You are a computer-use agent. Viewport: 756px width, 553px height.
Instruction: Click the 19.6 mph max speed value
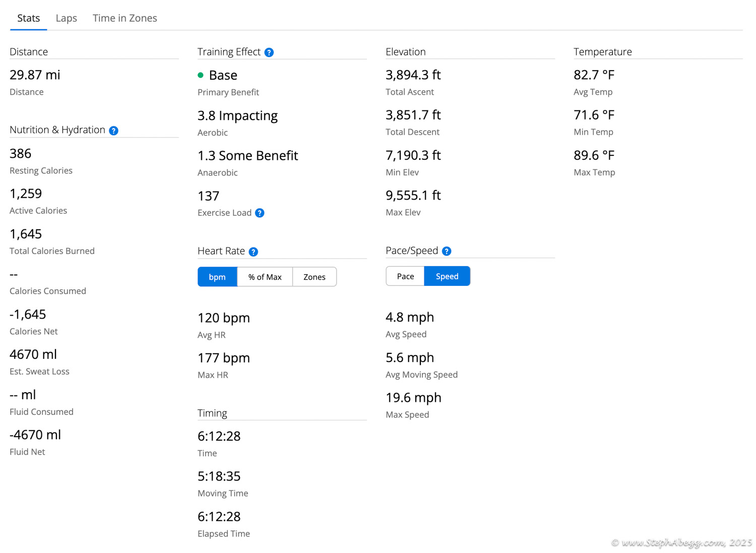point(413,398)
